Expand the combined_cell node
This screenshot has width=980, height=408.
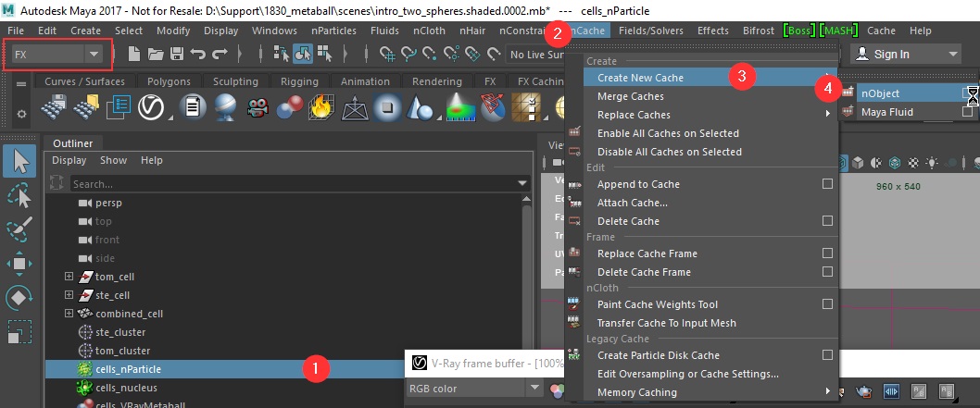point(69,314)
